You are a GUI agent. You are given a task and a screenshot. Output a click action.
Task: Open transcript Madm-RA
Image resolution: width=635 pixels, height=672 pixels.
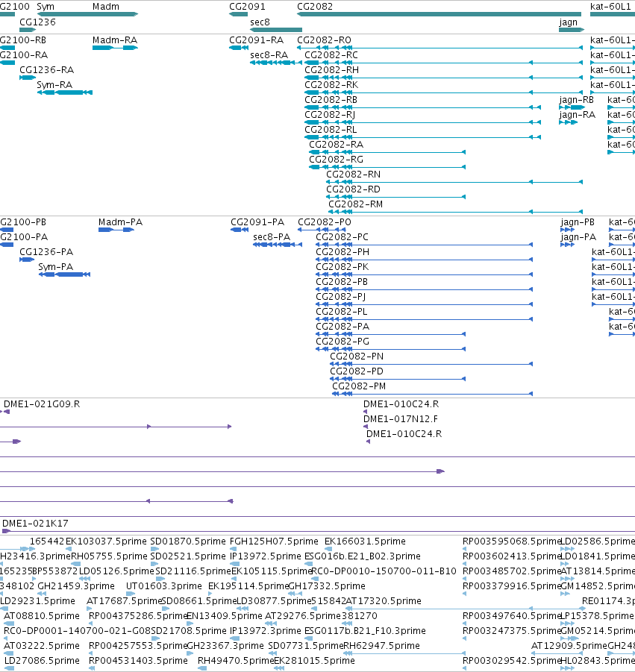coord(115,40)
